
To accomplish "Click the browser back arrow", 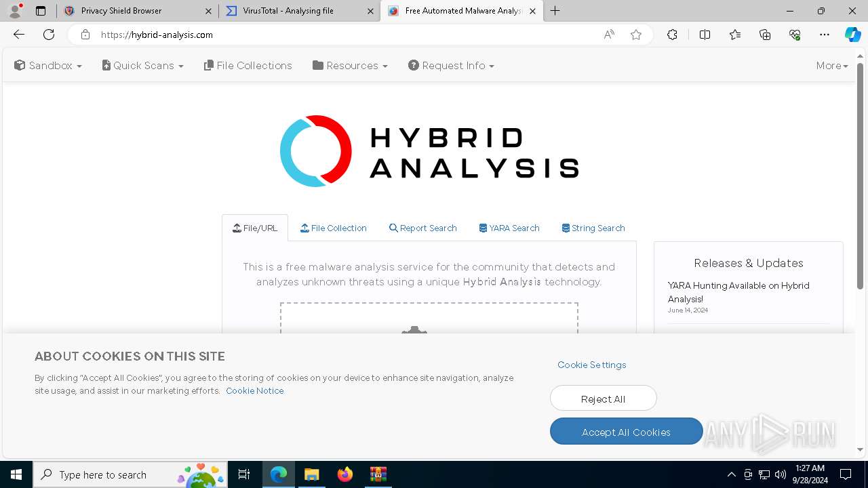I will coord(19,35).
